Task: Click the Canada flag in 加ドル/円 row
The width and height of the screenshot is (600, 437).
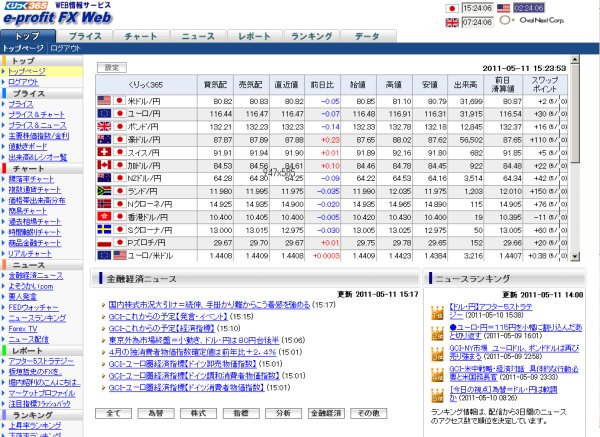Action: pos(104,165)
